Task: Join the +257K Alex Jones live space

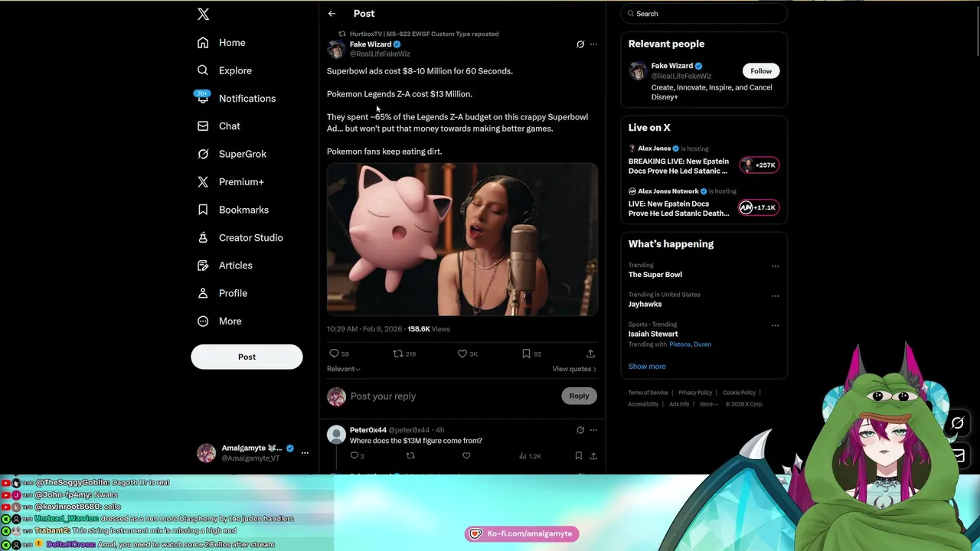Action: pyautogui.click(x=759, y=165)
